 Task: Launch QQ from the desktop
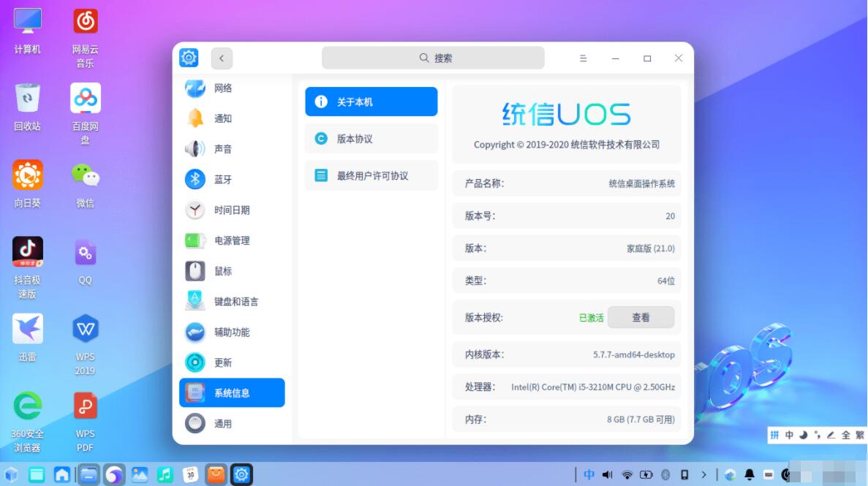point(86,262)
